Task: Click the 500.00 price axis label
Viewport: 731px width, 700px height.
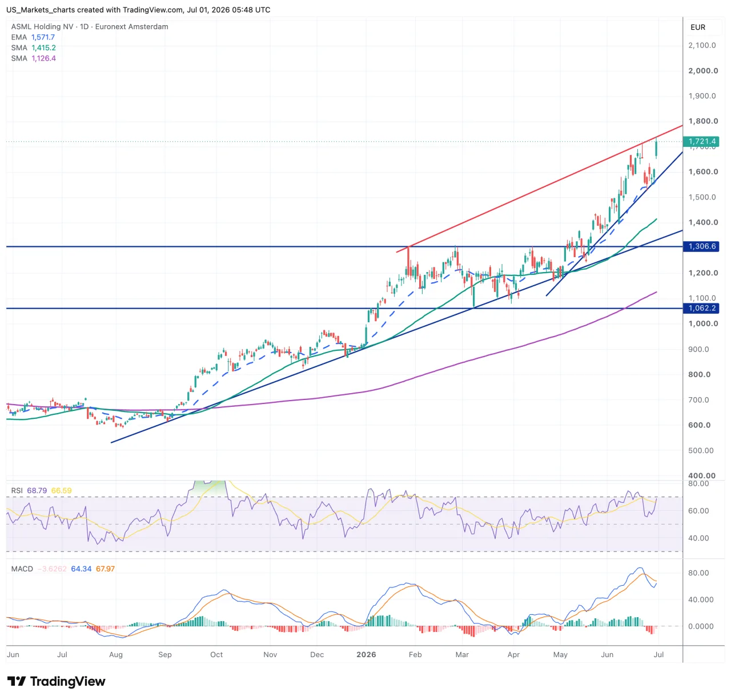Action: coord(701,450)
